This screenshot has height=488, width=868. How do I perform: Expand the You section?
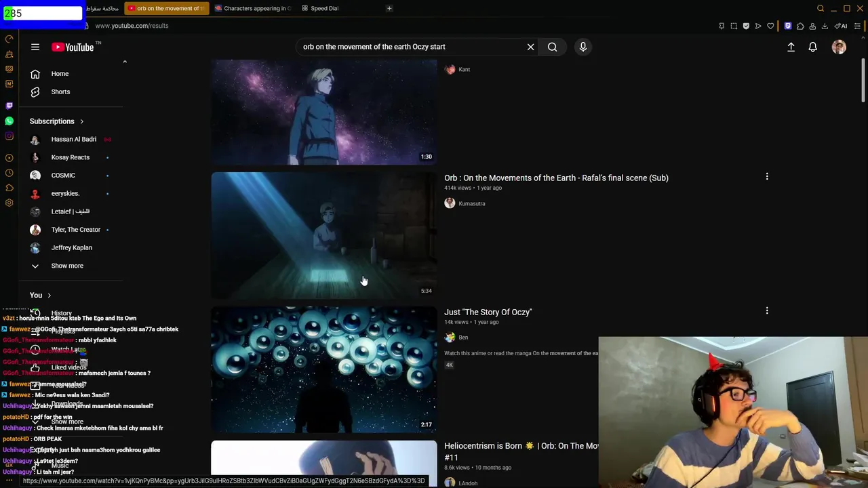pos(41,296)
